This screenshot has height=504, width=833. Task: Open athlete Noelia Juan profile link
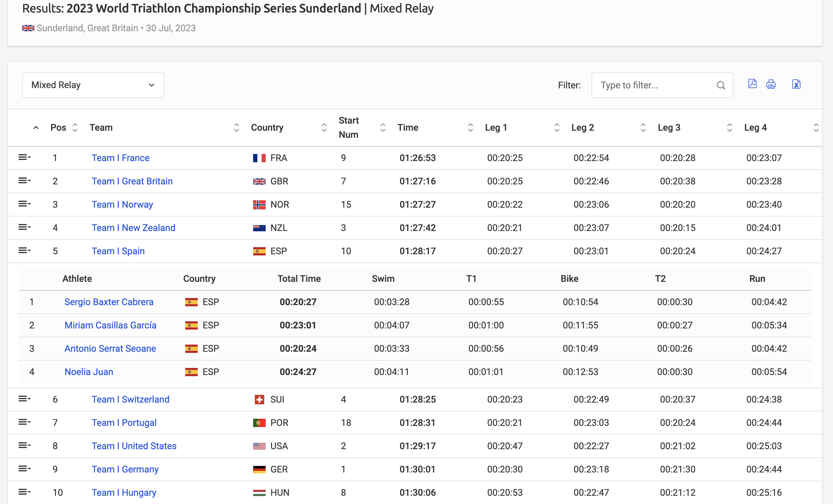pos(89,372)
